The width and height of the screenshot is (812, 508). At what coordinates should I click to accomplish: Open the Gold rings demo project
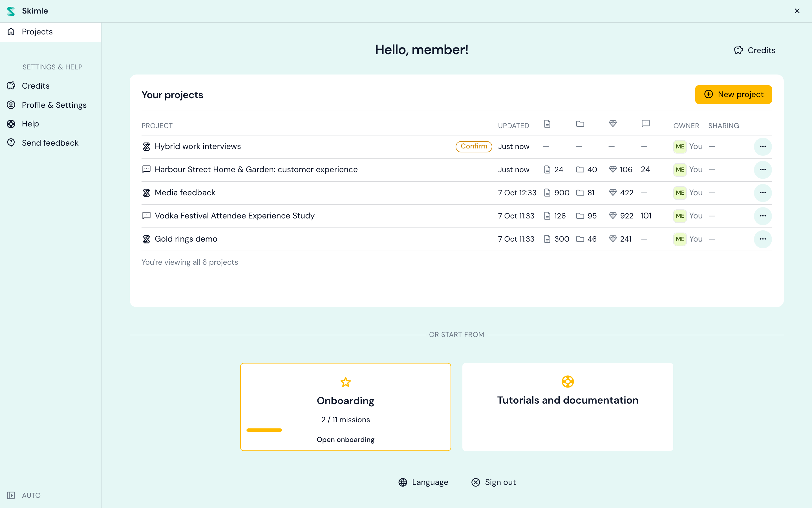186,239
